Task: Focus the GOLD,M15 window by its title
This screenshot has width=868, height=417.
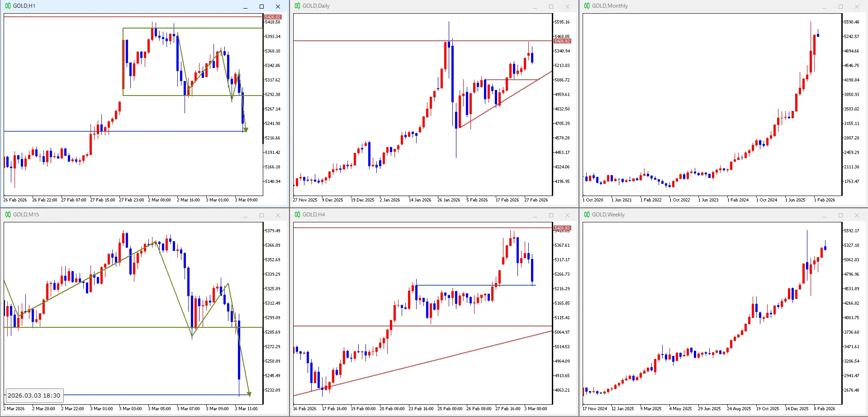Action: click(x=26, y=215)
